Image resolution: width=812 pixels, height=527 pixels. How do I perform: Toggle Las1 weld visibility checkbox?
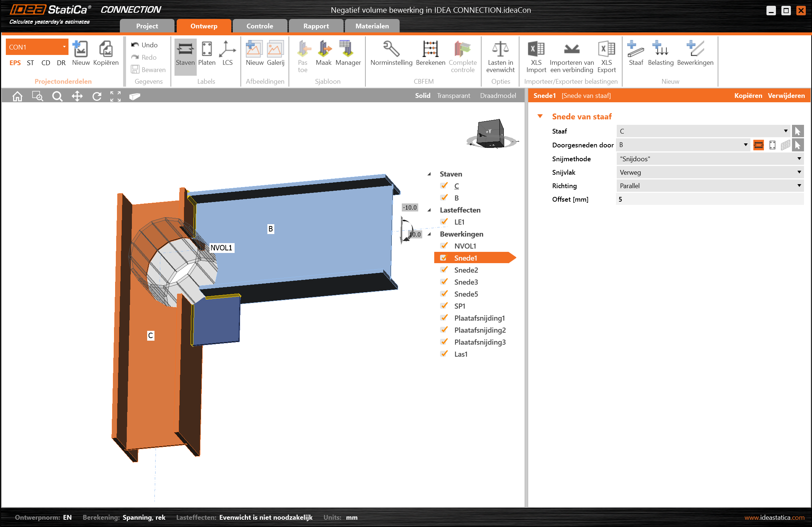444,354
